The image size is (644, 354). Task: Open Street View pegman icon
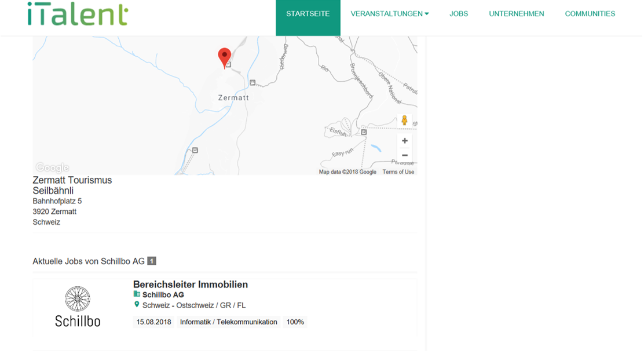click(405, 121)
